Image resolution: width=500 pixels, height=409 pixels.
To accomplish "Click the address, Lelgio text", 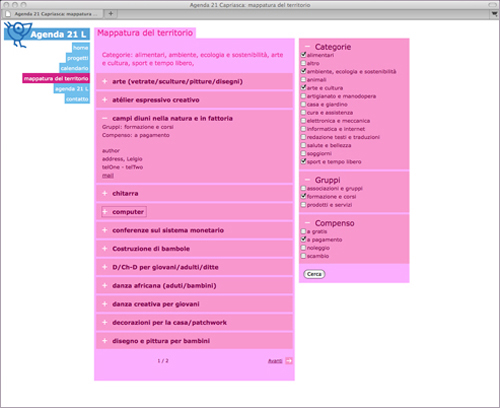I will pos(122,159).
